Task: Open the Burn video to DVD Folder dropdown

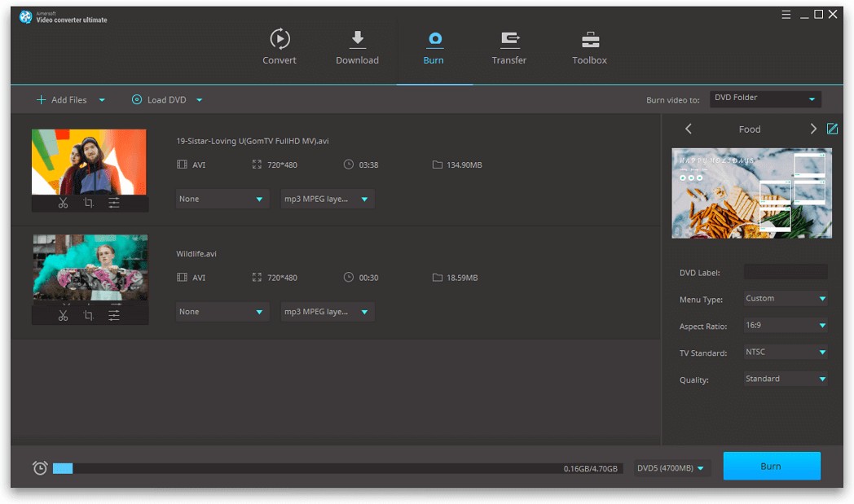Action: [x=764, y=98]
